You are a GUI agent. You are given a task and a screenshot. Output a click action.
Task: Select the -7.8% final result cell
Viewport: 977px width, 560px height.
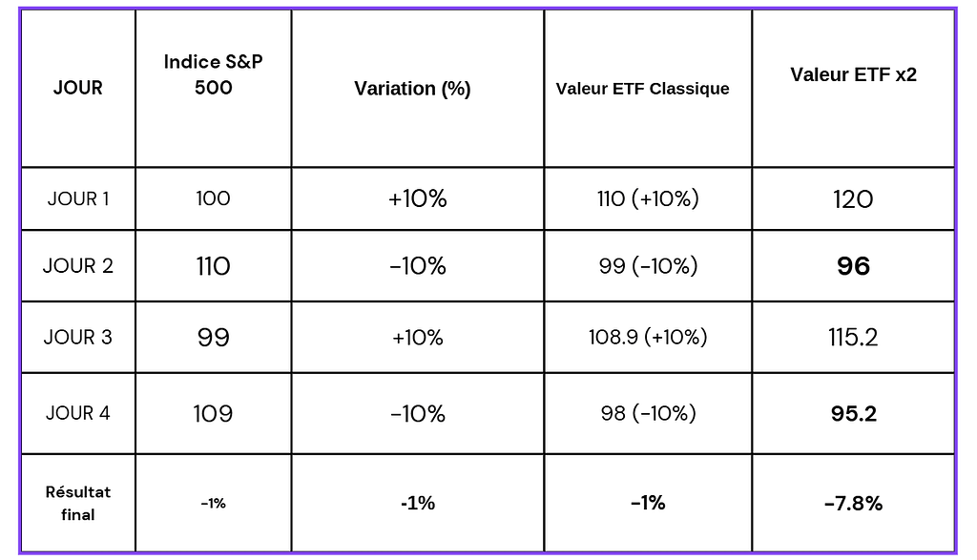853,503
